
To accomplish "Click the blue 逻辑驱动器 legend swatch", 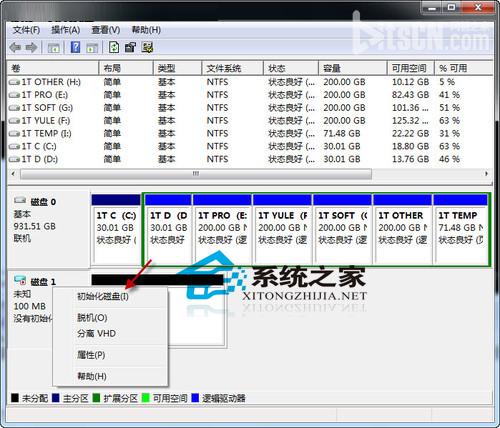I will pyautogui.click(x=195, y=398).
